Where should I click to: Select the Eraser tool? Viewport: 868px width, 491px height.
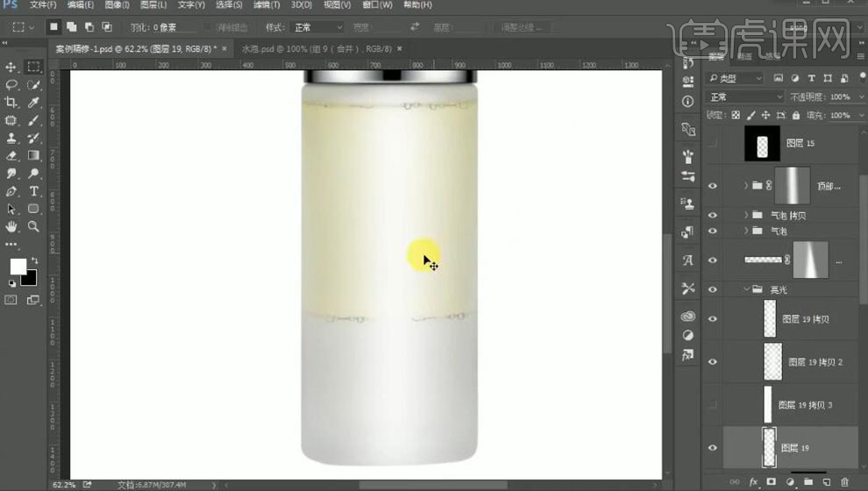click(x=11, y=155)
